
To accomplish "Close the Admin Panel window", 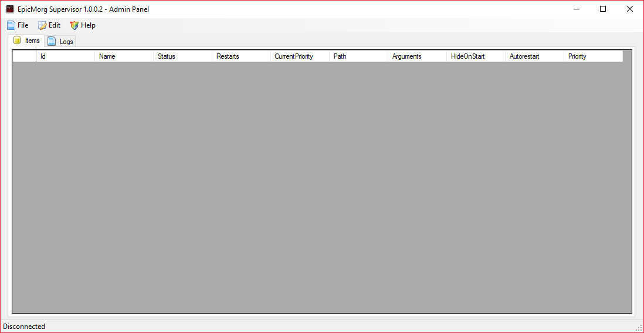I will [x=629, y=9].
